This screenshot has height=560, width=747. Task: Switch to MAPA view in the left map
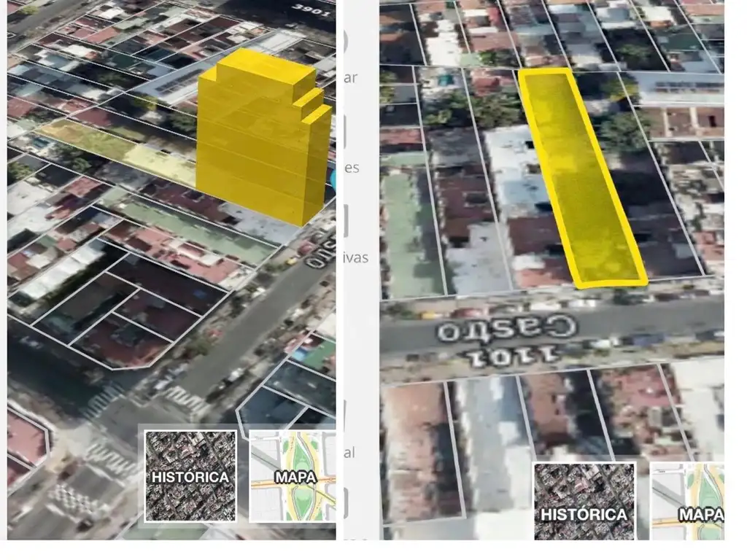[x=293, y=475]
